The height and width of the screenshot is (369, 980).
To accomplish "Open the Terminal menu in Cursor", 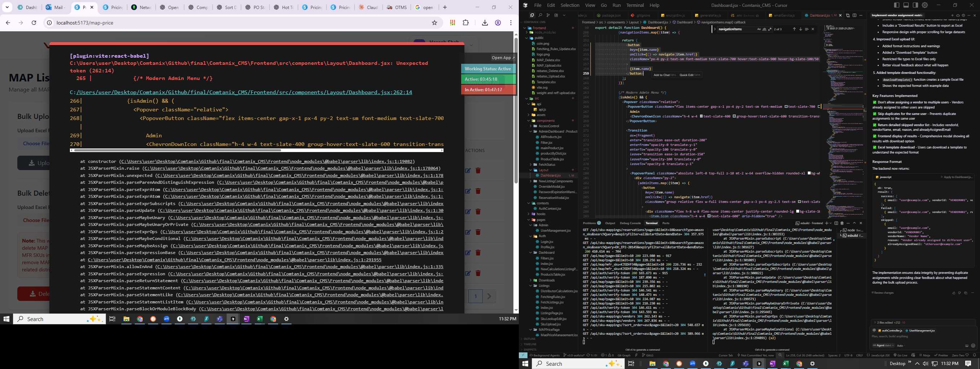I will coord(635,5).
